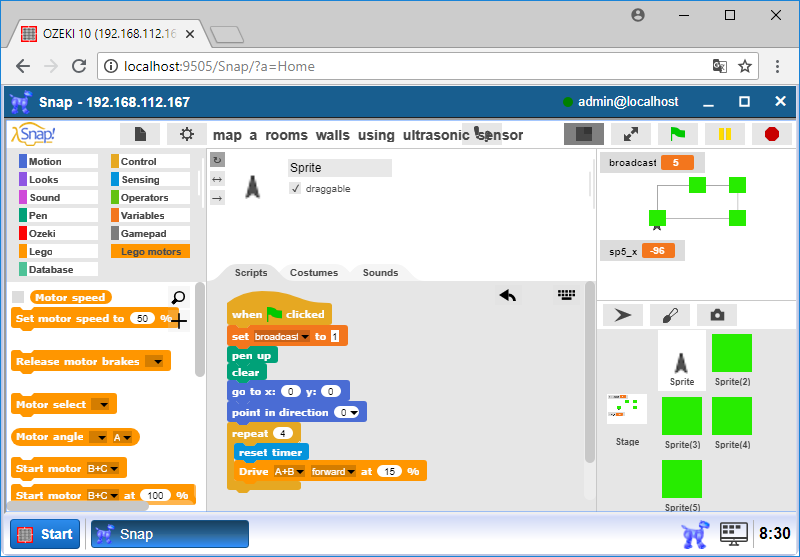Set rotation style to don't rotate

(x=217, y=198)
